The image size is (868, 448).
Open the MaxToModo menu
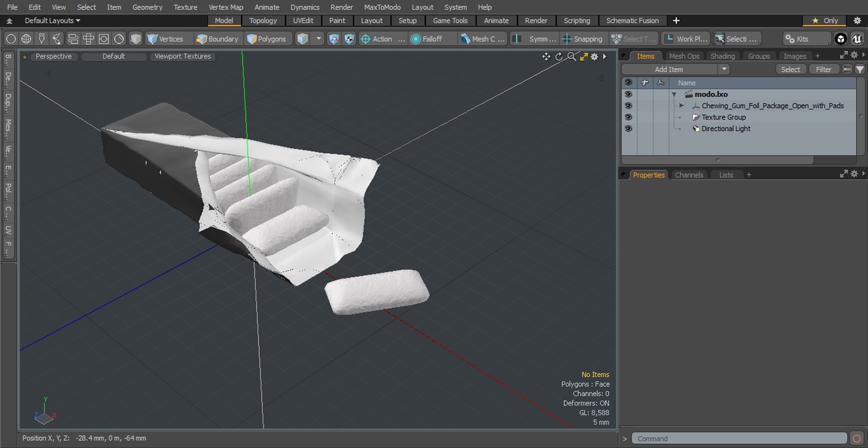[x=382, y=7]
